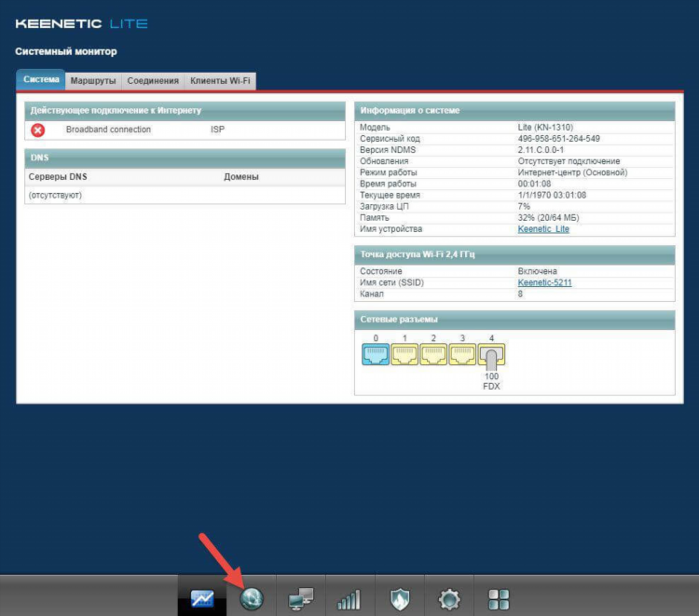Open the Wi-Fi signal bars icon
Screen dimensions: 699x616
point(349,599)
